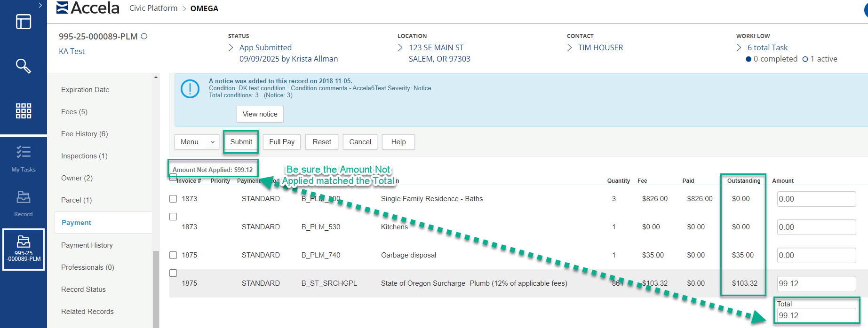Toggle the select-all checkbox in table header
This screenshot has width=868, height=328.
click(x=173, y=178)
